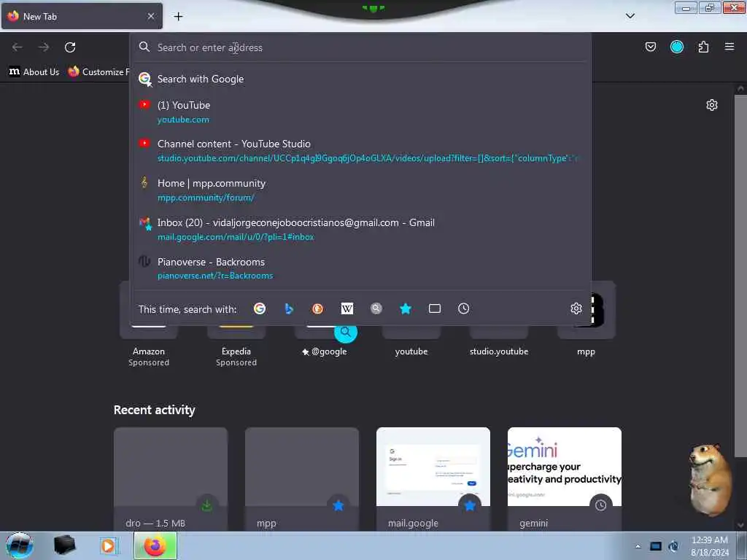
Task: Open the mpp recent activity card
Action: tap(302, 479)
